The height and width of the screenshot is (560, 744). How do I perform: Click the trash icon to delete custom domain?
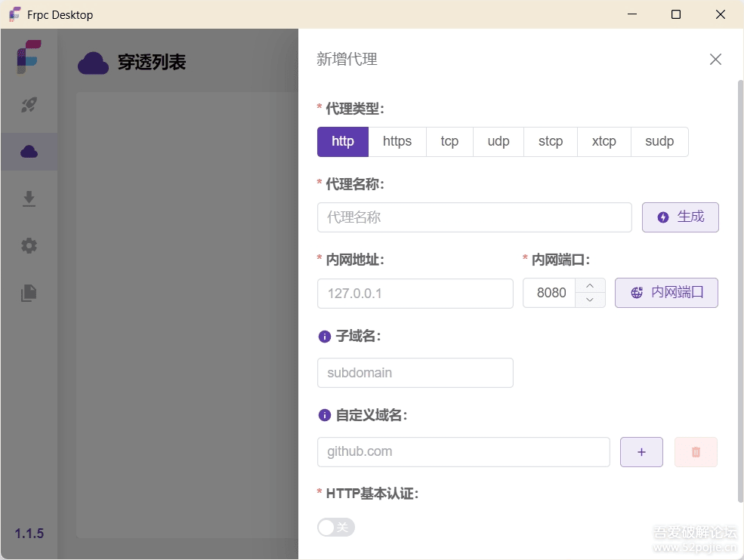pos(696,452)
